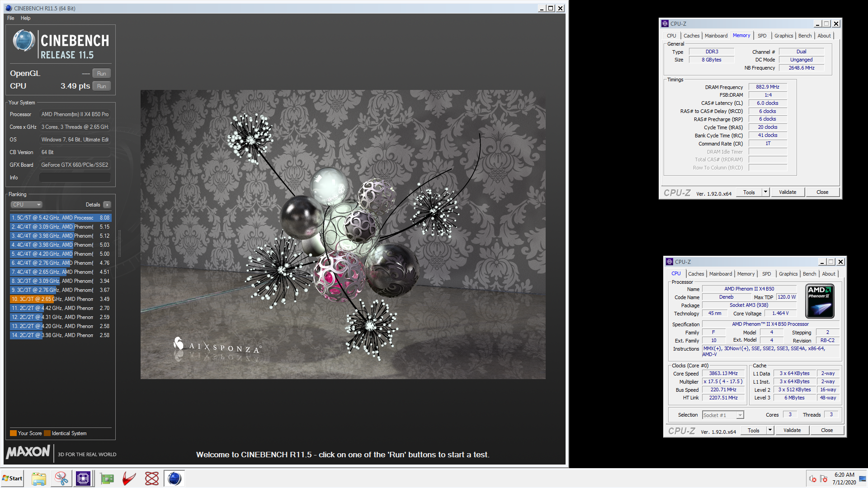
Task: Click the MAXON logo at bottom left
Action: coord(28,452)
